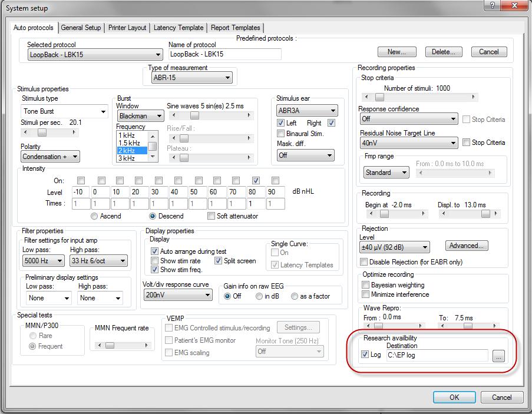Open the Type of measurement dropdown

tap(191, 78)
